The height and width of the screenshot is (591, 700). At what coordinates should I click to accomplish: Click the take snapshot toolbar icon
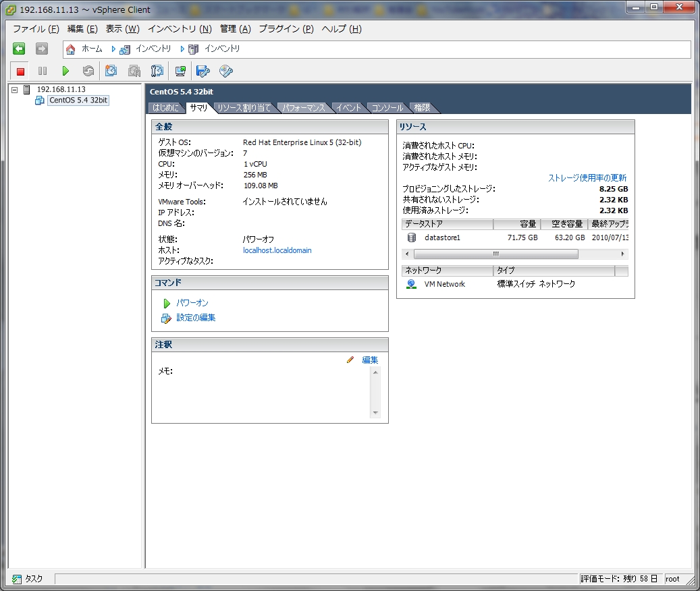pos(111,71)
